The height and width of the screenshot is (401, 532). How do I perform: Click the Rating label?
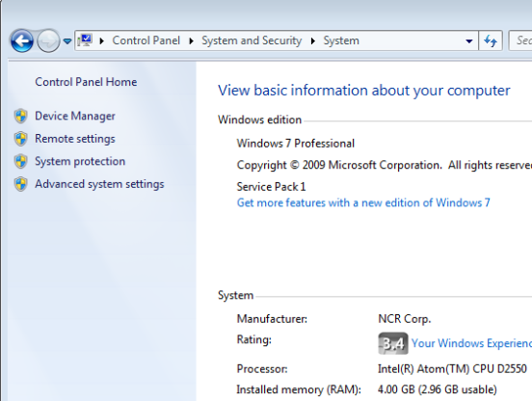(x=254, y=339)
